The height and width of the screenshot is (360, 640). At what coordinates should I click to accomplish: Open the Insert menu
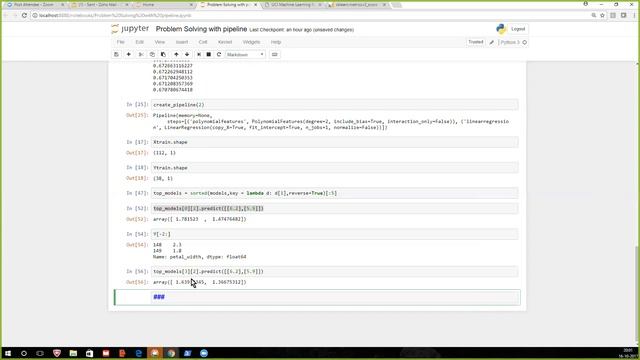pyautogui.click(x=182, y=42)
